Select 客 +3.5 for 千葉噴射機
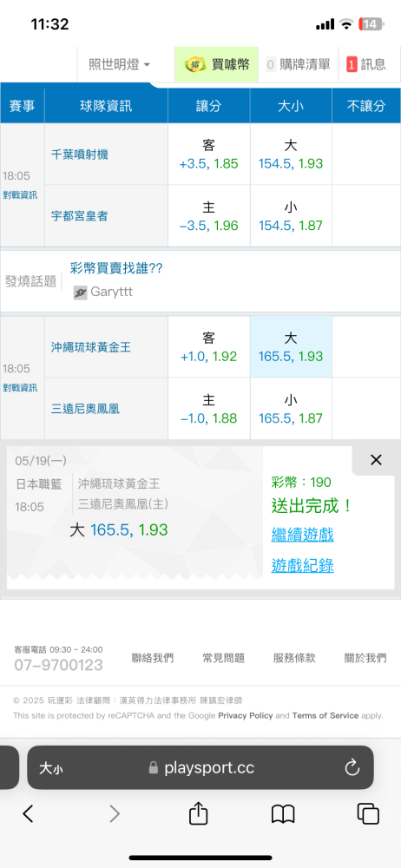Screen dimensions: 401x868 209,155
